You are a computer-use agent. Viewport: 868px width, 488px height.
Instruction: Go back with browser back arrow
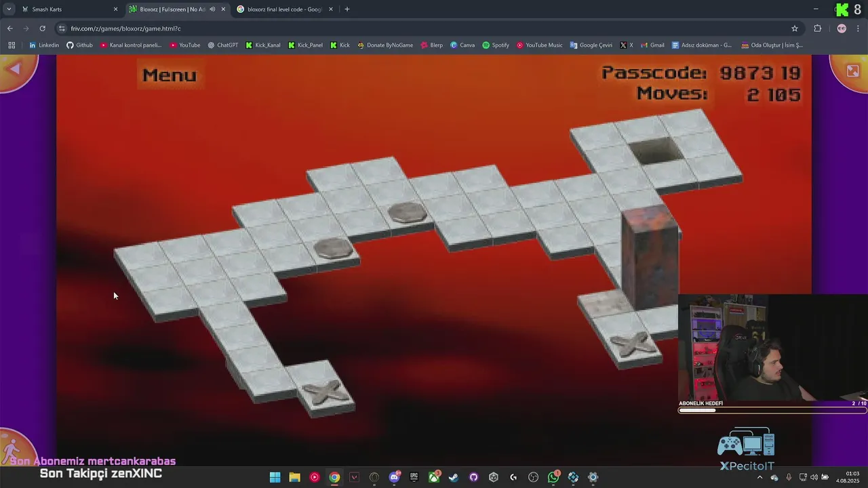[9, 28]
